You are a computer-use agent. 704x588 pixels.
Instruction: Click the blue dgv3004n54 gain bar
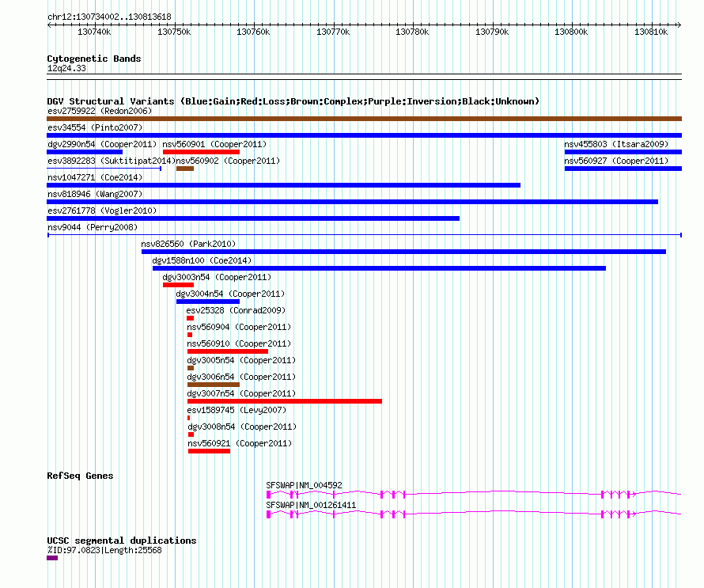tap(208, 302)
